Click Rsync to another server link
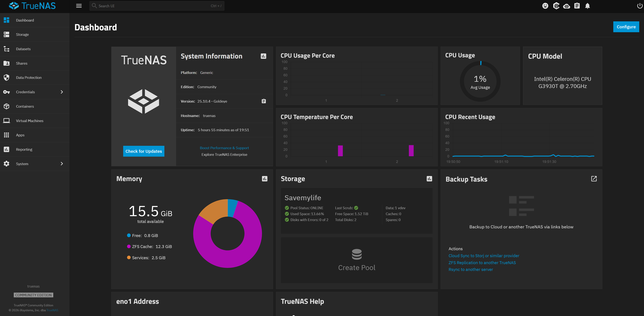 coord(471,269)
